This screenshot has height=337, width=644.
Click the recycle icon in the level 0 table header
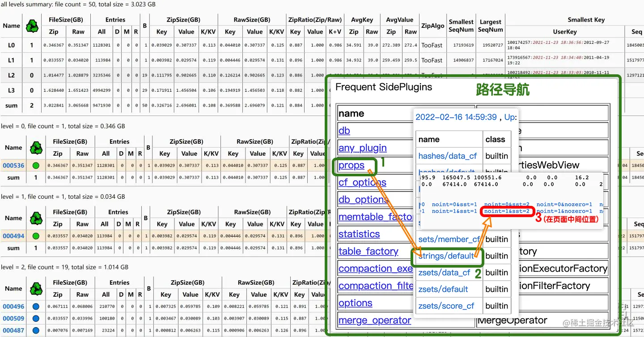[x=36, y=148]
